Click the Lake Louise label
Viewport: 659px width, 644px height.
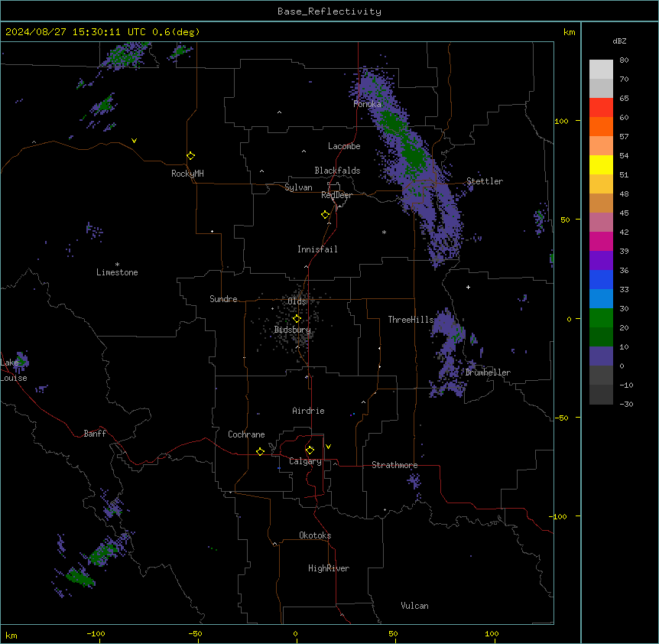[14, 370]
